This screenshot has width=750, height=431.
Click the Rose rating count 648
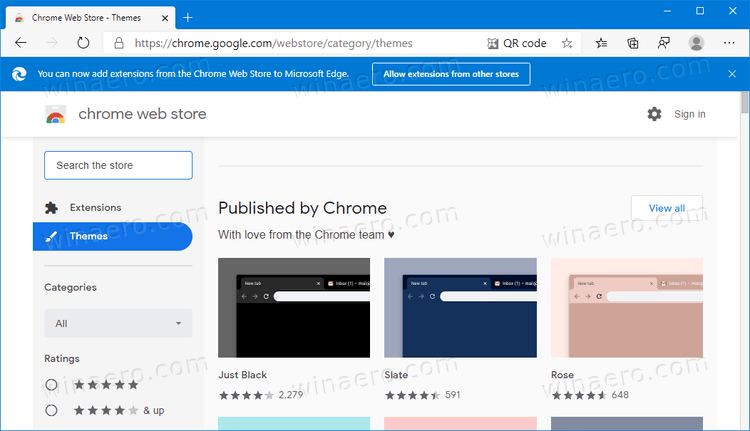(620, 395)
